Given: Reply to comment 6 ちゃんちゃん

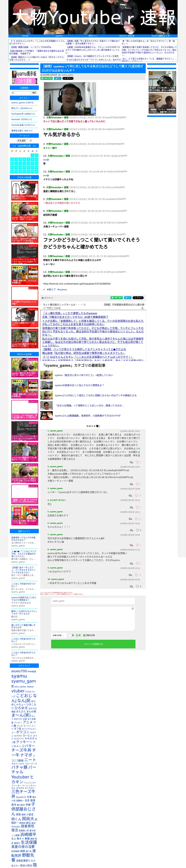Looking at the screenshot, I should (131, 530).
